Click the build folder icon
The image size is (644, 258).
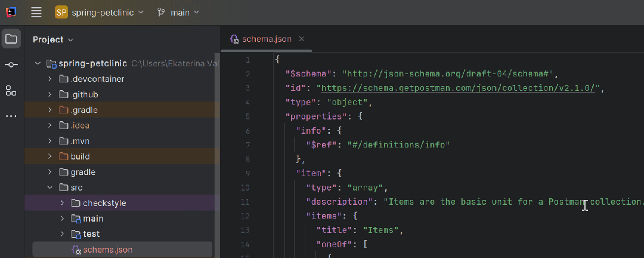63,157
